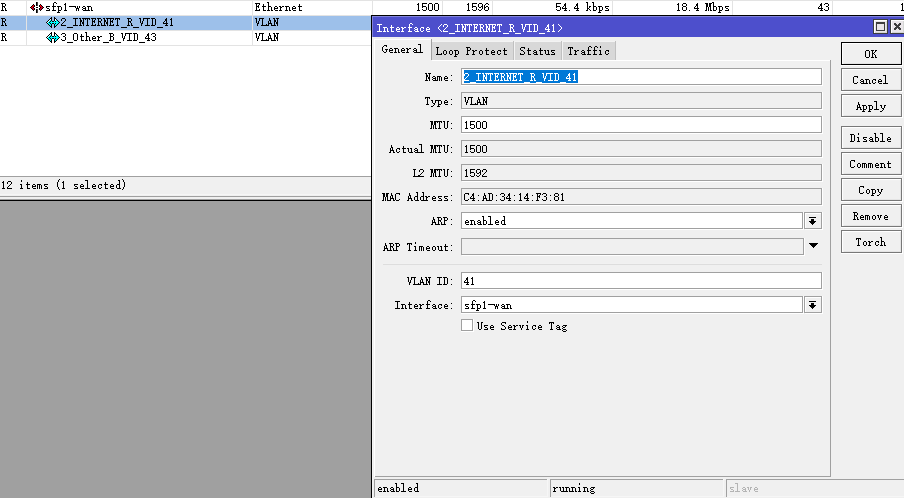Switch to the Traffic tab
The height and width of the screenshot is (498, 904).
[588, 51]
